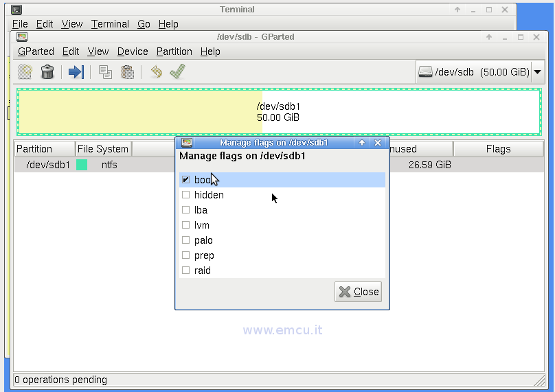Click the hidden flag label
Image resolution: width=555 pixels, height=392 pixels.
(x=209, y=195)
